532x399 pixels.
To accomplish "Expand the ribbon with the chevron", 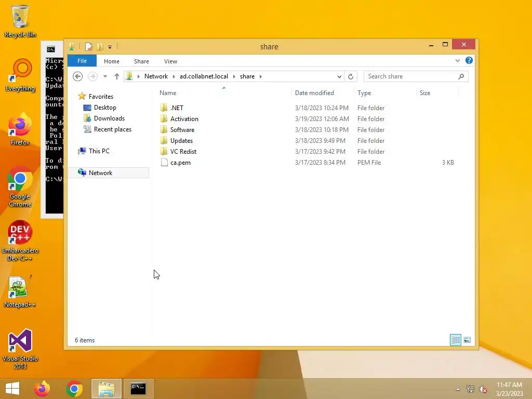I will [458, 60].
